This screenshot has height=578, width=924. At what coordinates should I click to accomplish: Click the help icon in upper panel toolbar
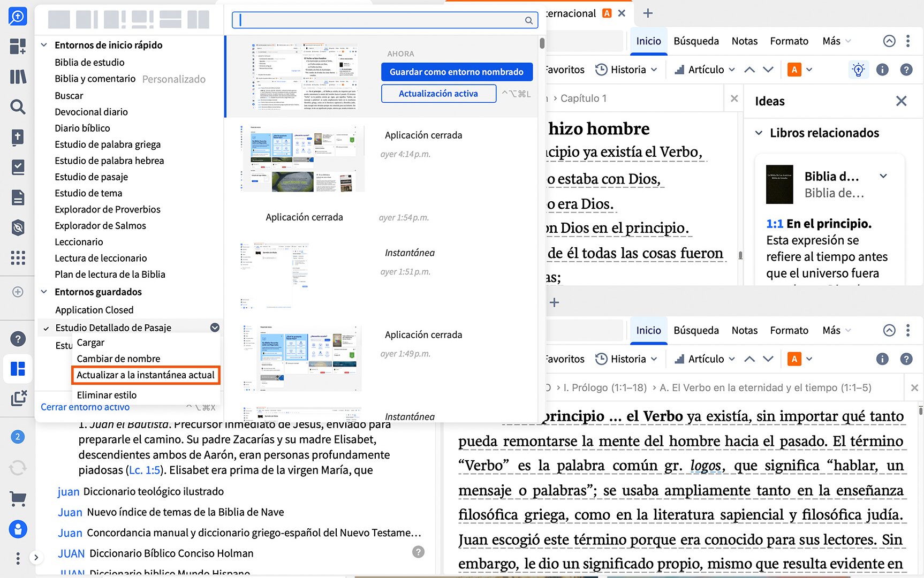906,70
